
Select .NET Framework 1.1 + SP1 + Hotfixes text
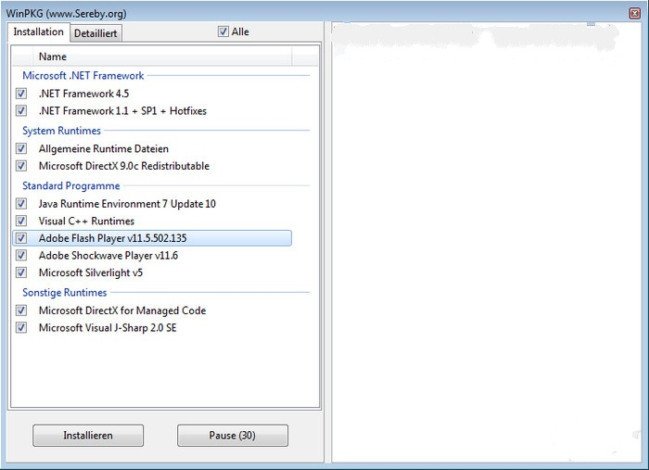(x=123, y=111)
